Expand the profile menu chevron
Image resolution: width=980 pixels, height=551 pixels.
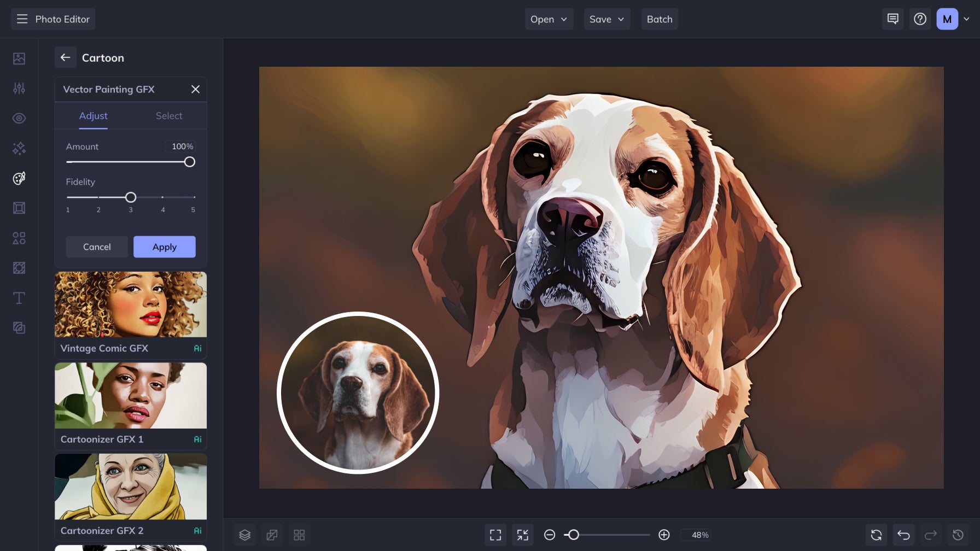click(966, 19)
